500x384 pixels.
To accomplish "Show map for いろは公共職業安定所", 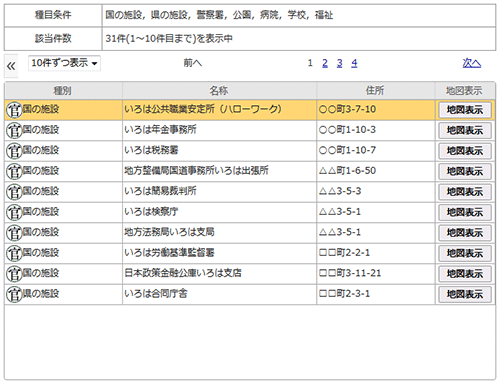I will click(465, 110).
